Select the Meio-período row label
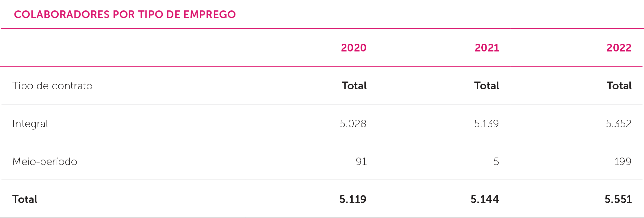 (45, 162)
